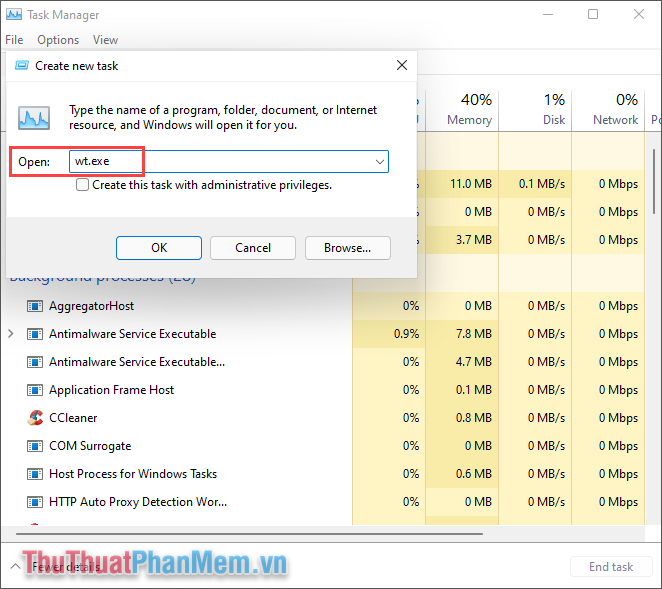The height and width of the screenshot is (589, 662).
Task: Expand the Antimalware Service Executable group
Action: tap(11, 334)
